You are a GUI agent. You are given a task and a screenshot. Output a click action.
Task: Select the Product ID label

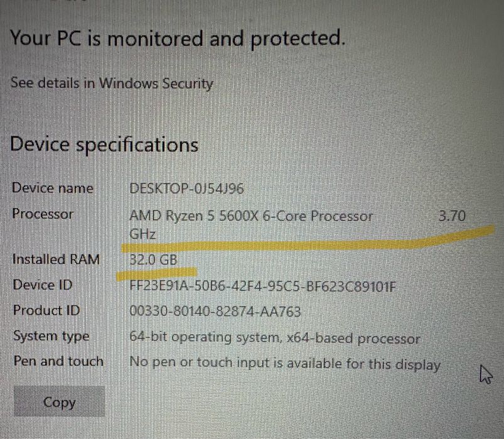click(46, 310)
